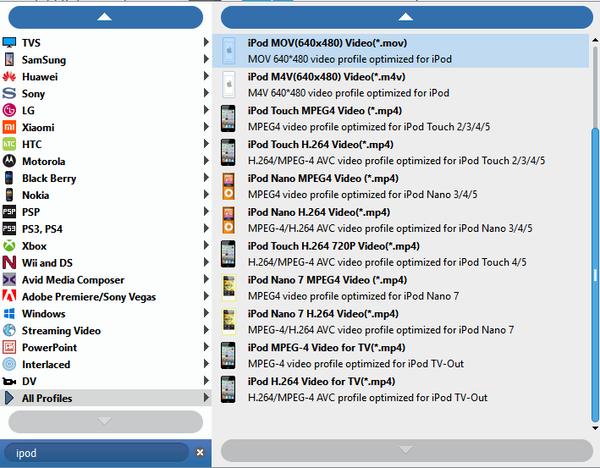Open the LG category
Screen dimensions: 600x468
tap(106, 110)
